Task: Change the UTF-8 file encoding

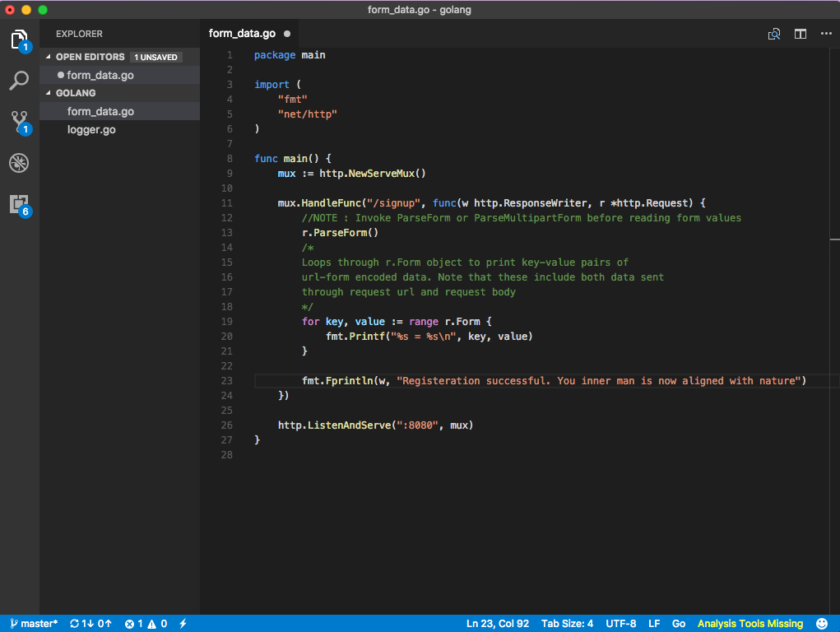Action: 620,624
